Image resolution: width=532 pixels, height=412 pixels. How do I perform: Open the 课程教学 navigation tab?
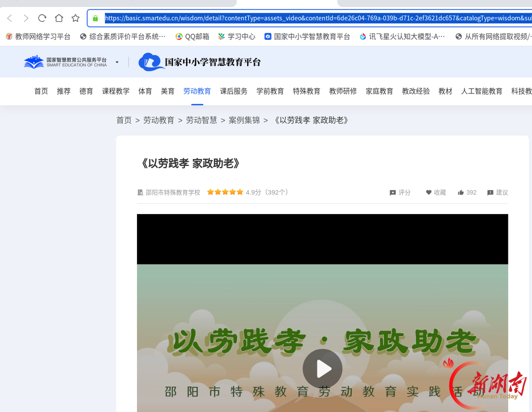[x=116, y=91]
